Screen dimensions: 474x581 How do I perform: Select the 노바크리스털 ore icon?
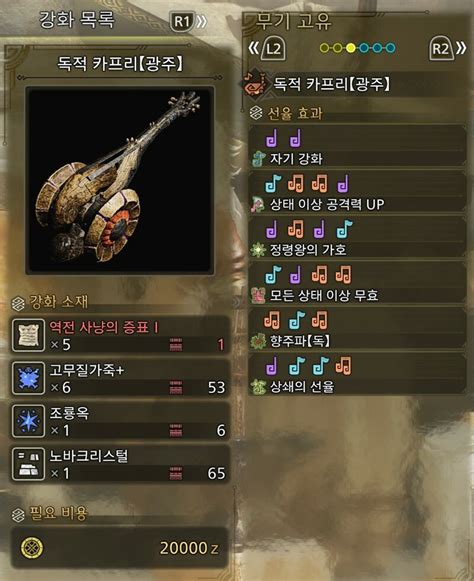tap(28, 464)
